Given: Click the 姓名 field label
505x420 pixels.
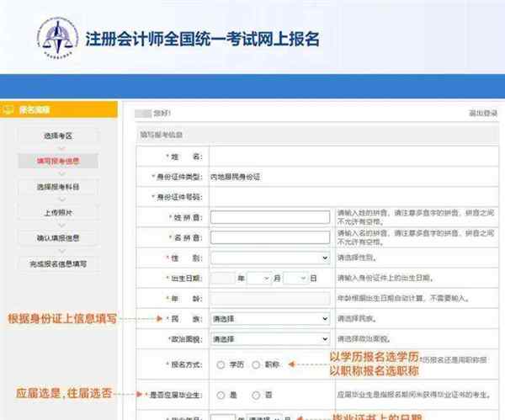Looking at the screenshot, I should (184, 157).
